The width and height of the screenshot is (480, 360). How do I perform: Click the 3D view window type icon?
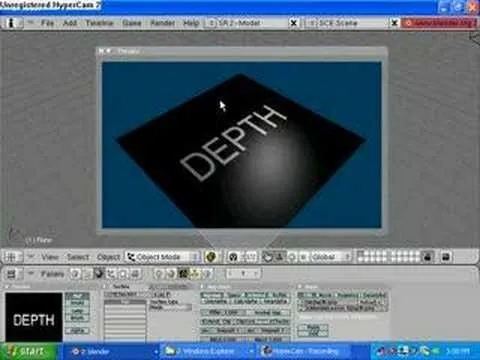(x=11, y=257)
